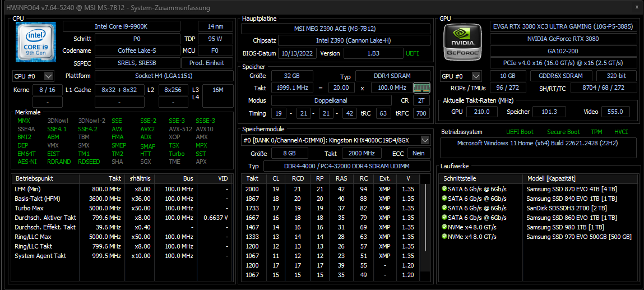
Task: Click the HVCI status label
Action: click(621, 132)
